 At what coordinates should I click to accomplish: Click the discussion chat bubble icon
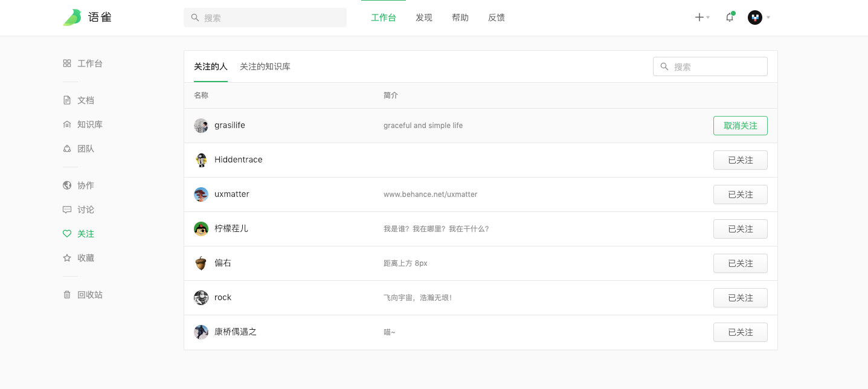tap(67, 210)
